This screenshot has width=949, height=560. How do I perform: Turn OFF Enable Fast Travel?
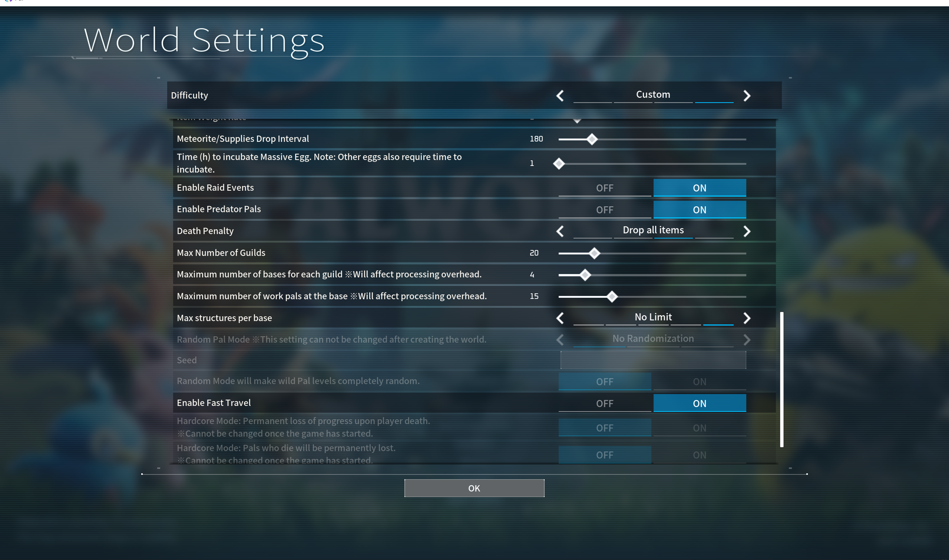pos(604,403)
